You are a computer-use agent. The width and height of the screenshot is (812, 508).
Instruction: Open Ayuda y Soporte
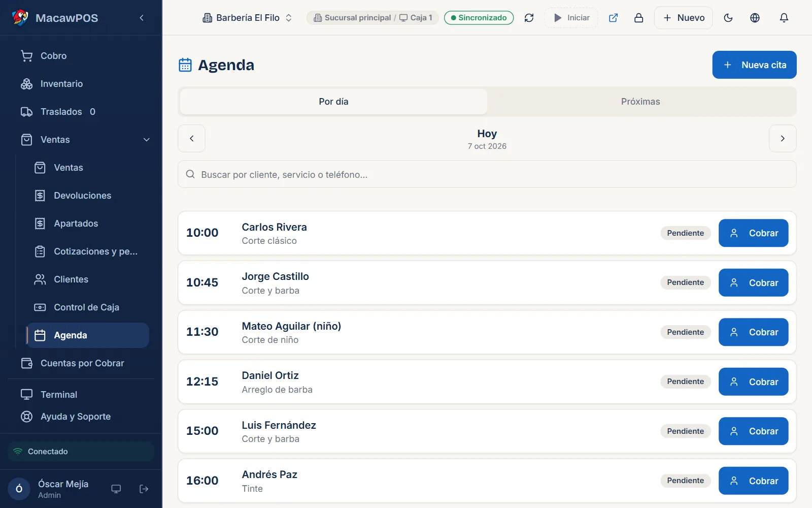(81, 417)
